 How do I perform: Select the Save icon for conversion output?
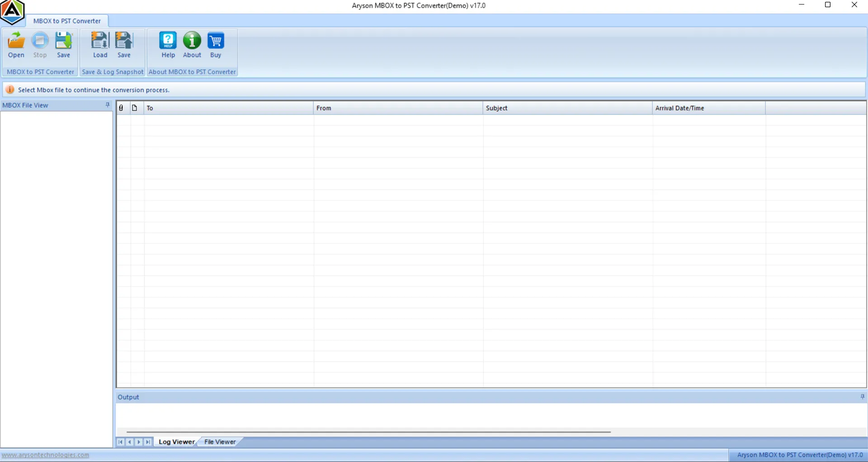(x=63, y=45)
